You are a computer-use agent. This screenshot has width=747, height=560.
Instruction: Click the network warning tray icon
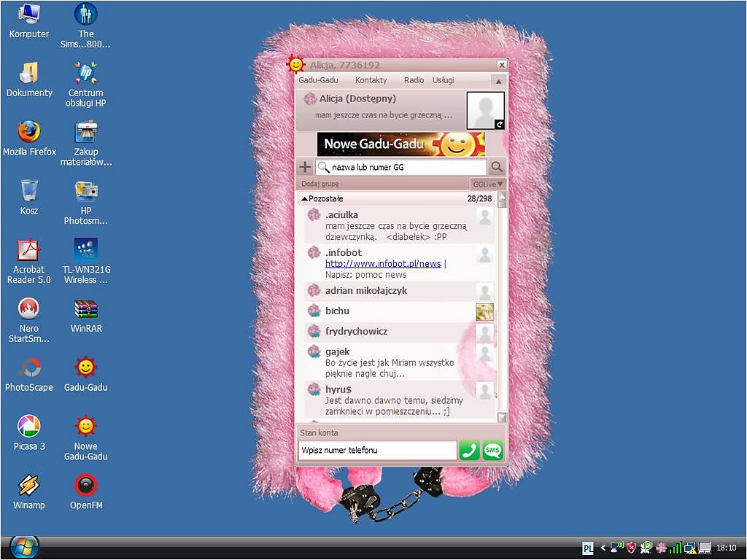point(690,548)
